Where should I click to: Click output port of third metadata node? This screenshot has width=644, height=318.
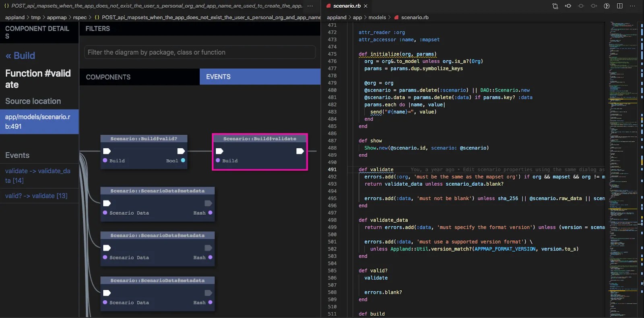click(x=208, y=293)
